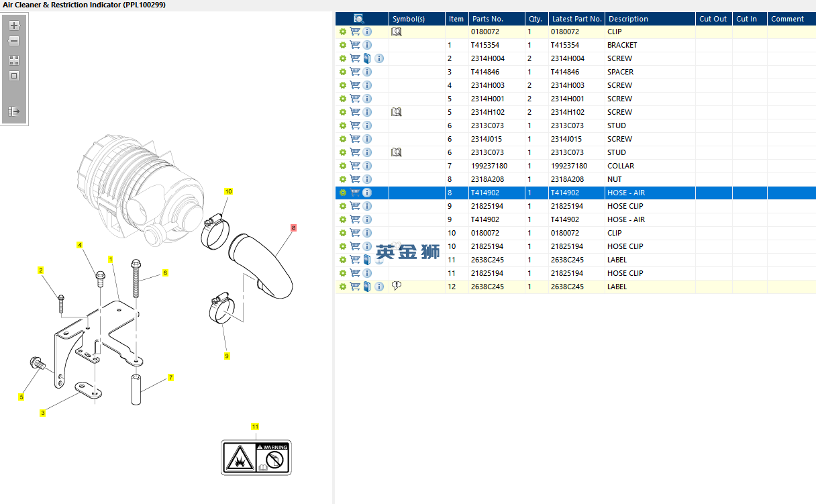This screenshot has height=504, width=816.
Task: Select callout 5 on the diagram
Action: coord(21,397)
